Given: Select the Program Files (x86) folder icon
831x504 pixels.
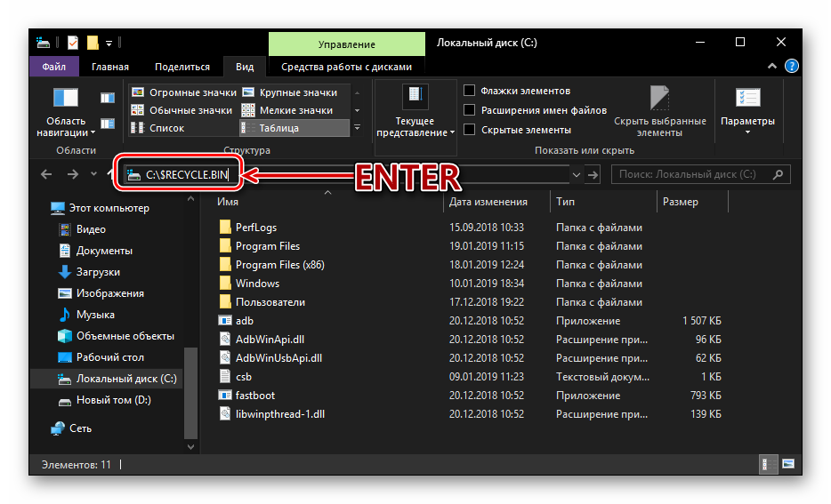Looking at the screenshot, I should coord(225,265).
